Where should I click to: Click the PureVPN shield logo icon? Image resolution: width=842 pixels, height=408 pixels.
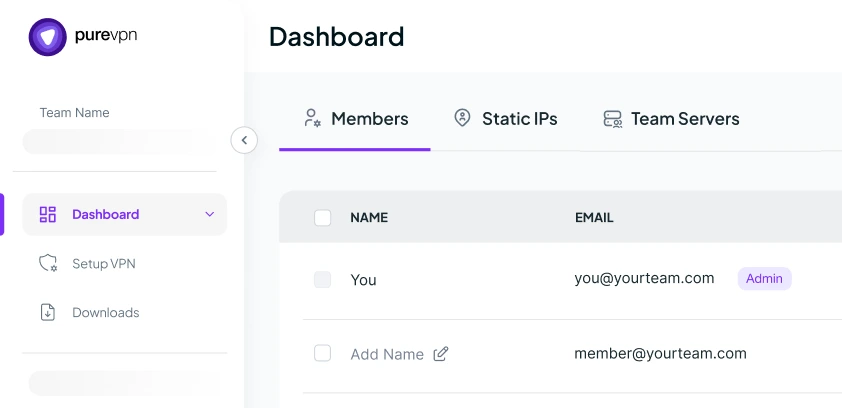48,37
